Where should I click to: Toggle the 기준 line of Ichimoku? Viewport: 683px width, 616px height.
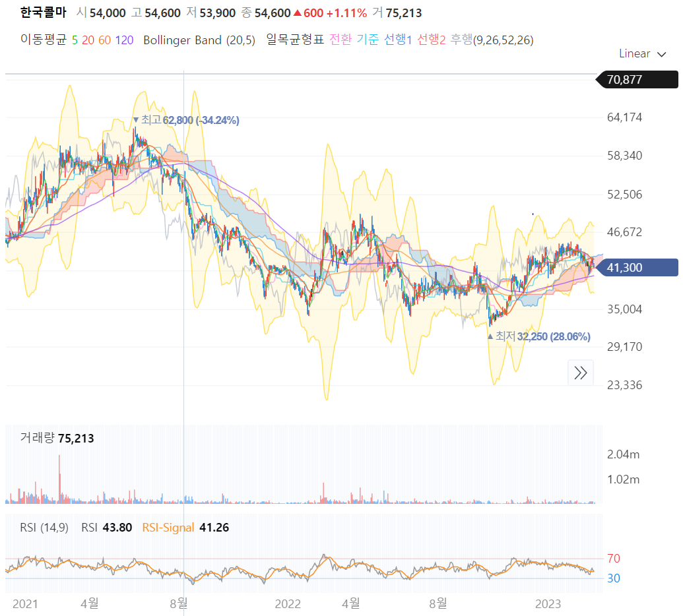pos(368,40)
